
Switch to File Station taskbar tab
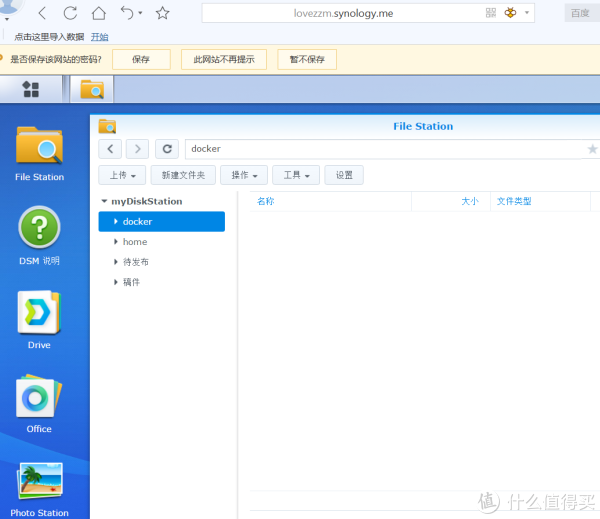click(91, 90)
